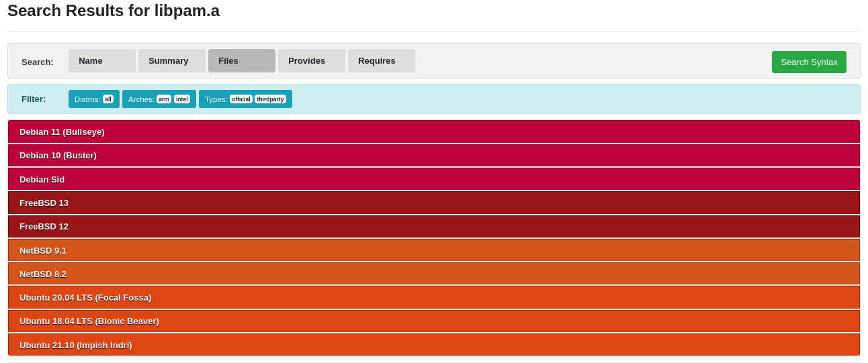868x363 pixels.
Task: Open the Provides search tab
Action: pyautogui.click(x=312, y=60)
